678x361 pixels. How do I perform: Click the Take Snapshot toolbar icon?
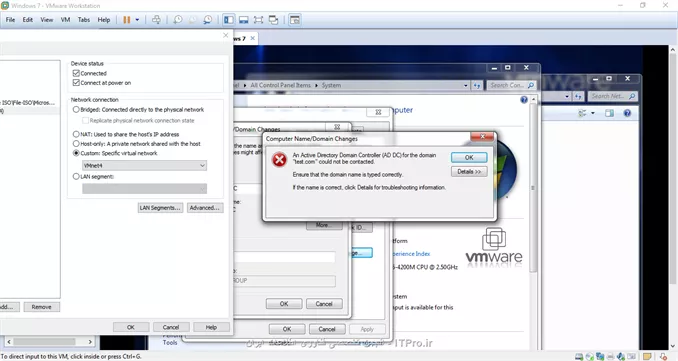[x=178, y=20]
